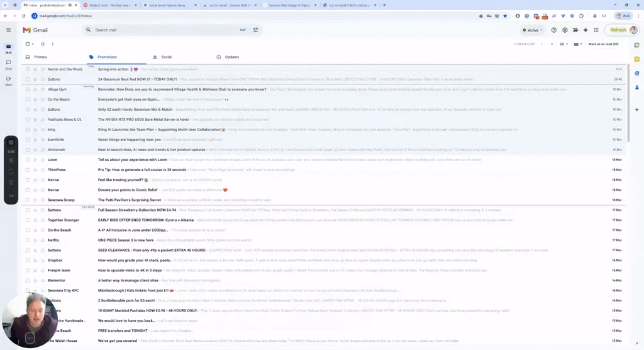Image resolution: width=644 pixels, height=350 pixels.
Task: Open the input tools dropdown next to Mark all as read
Action: pos(577,44)
